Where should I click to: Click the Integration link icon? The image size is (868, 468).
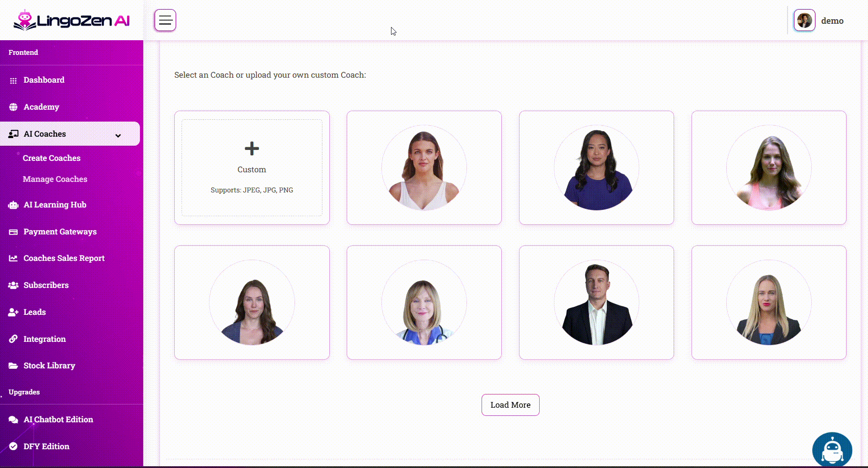click(x=13, y=339)
